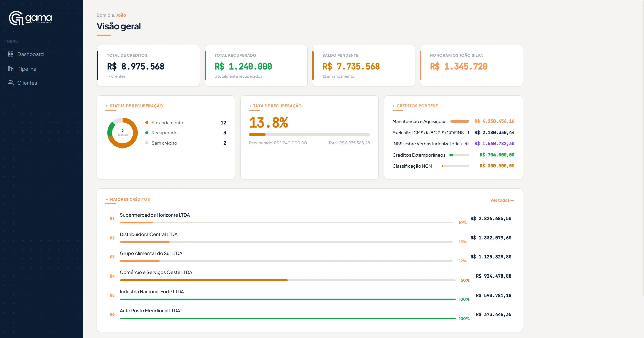Click the Manutenção e Aquisições bar
The image size is (644, 338).
460,121
